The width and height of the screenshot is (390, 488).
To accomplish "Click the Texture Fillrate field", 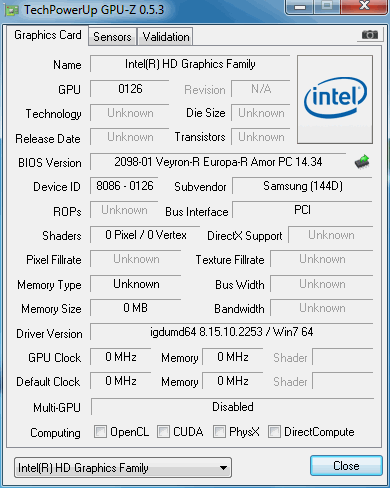I will pyautogui.click(x=322, y=259).
